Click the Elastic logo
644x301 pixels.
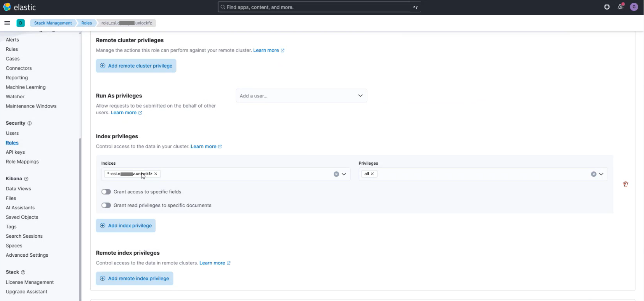(19, 7)
